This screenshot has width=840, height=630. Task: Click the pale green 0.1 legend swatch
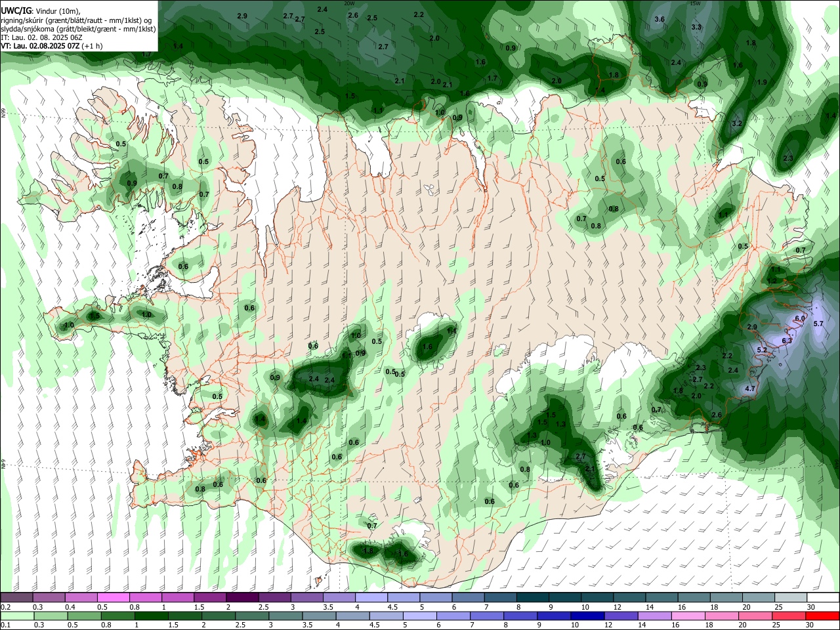click(17, 616)
